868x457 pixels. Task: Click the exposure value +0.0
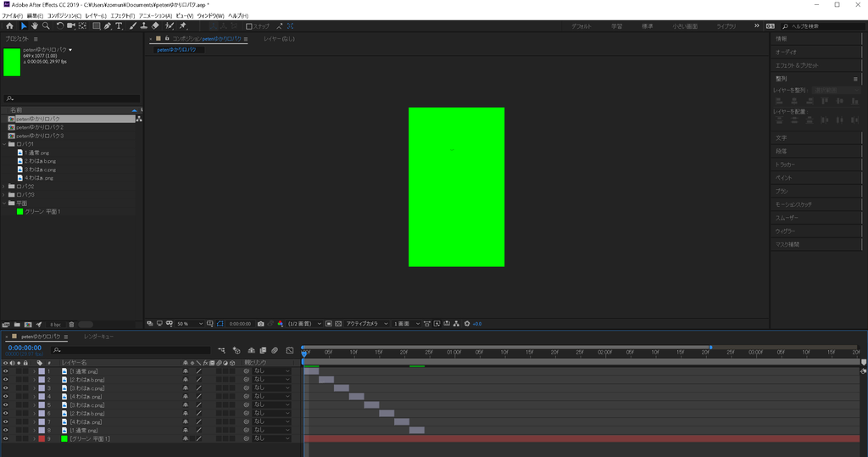click(476, 324)
